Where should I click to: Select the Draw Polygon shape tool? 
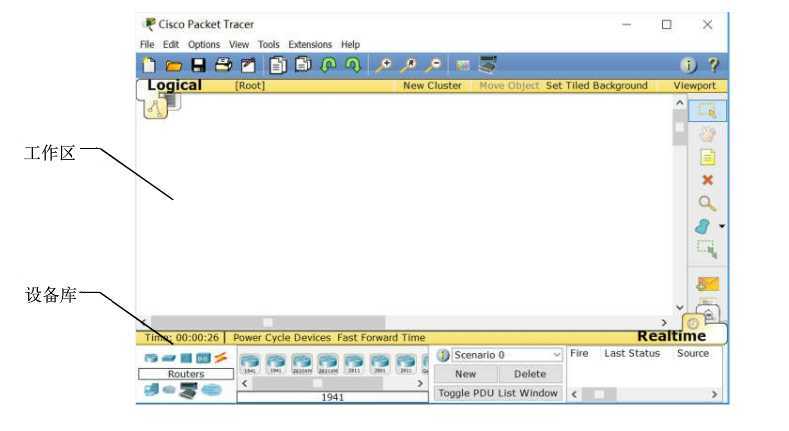pos(703,227)
